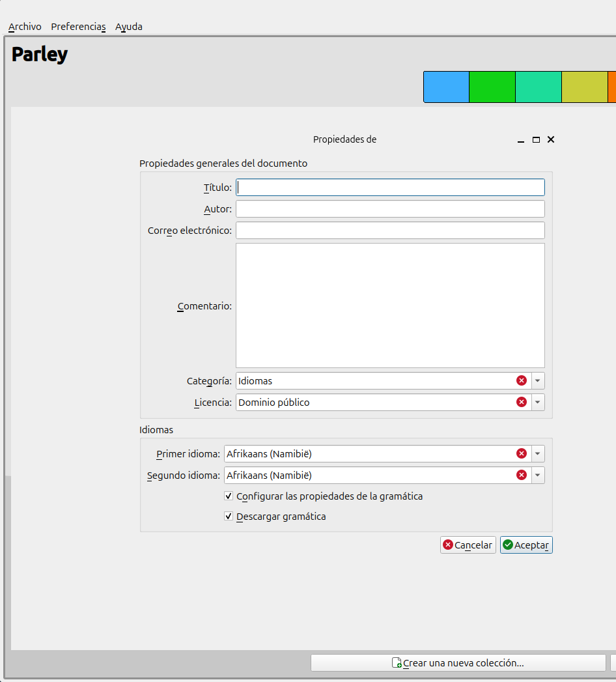616x682 pixels.
Task: Clear the Segundo idioma selection icon
Action: (521, 476)
